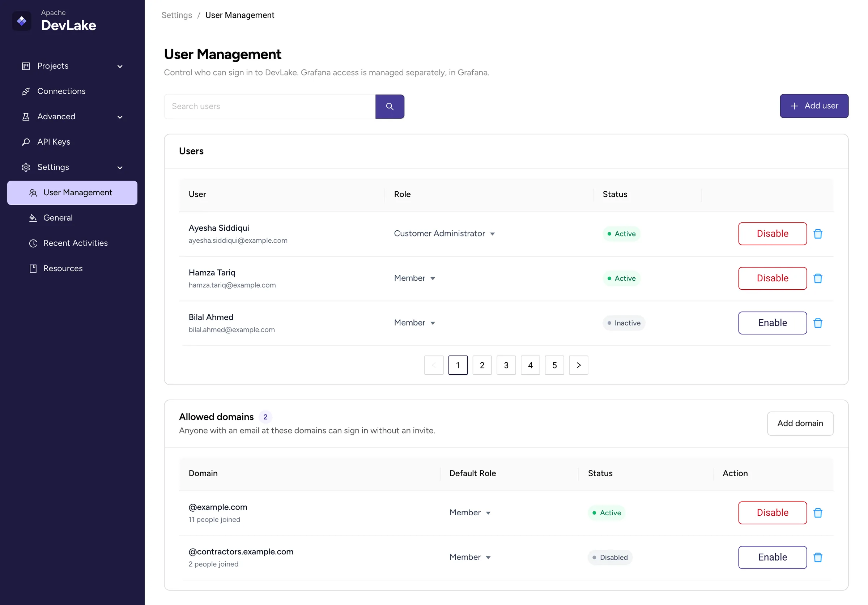Select Recent Activities under Settings
868x605 pixels.
tap(72, 243)
